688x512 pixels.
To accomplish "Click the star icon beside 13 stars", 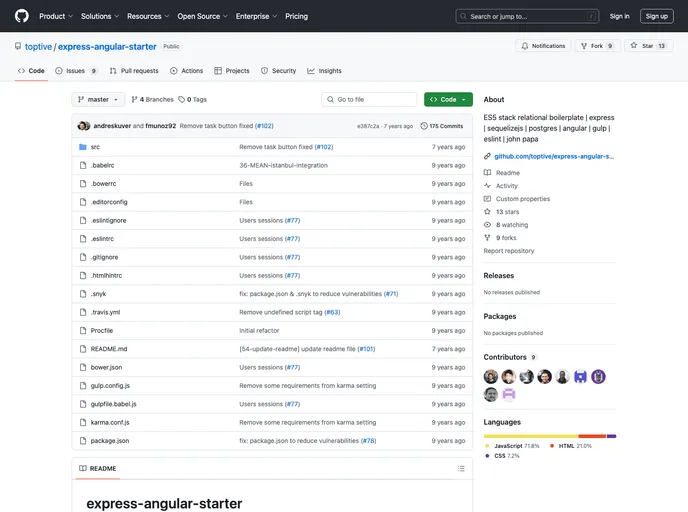I will coord(487,211).
